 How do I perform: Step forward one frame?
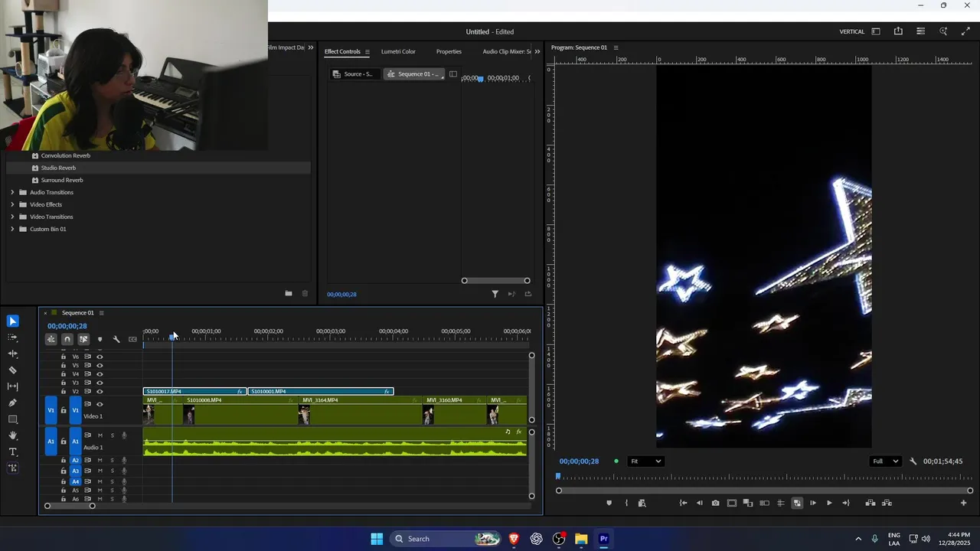[813, 503]
